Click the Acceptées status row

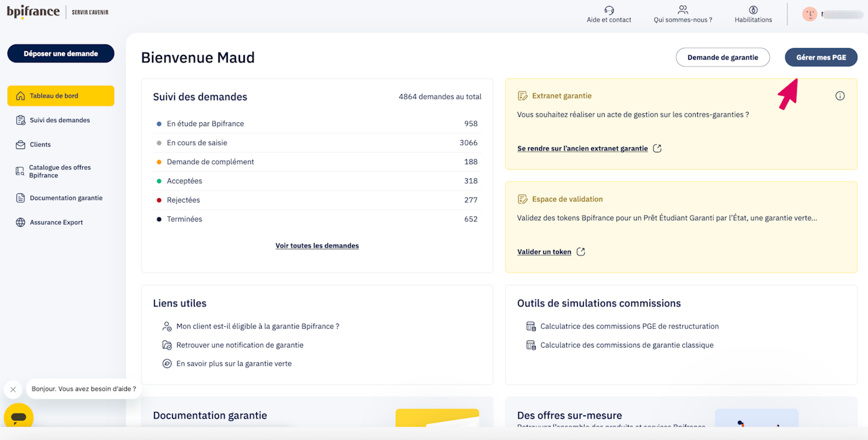(317, 181)
